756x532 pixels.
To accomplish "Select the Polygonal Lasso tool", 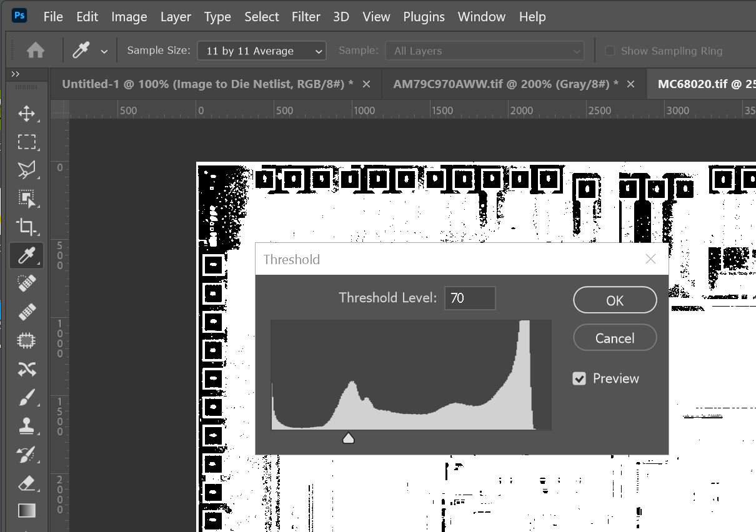I will [x=26, y=170].
